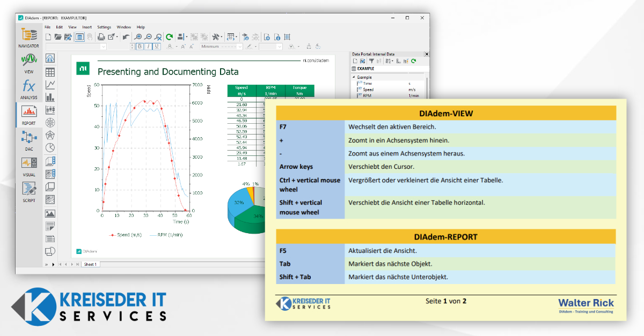Open the SCRIPT panel
Viewport: 644px width, 336px height.
pos(29,192)
